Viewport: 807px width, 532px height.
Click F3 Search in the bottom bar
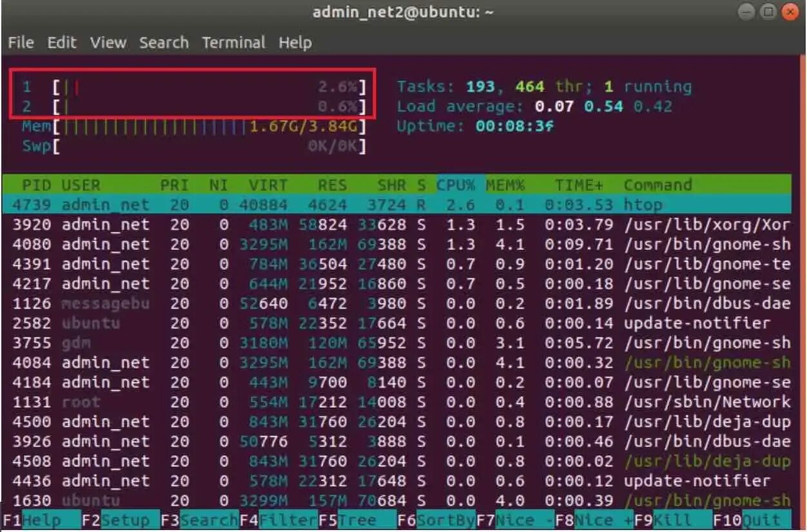coord(199,520)
